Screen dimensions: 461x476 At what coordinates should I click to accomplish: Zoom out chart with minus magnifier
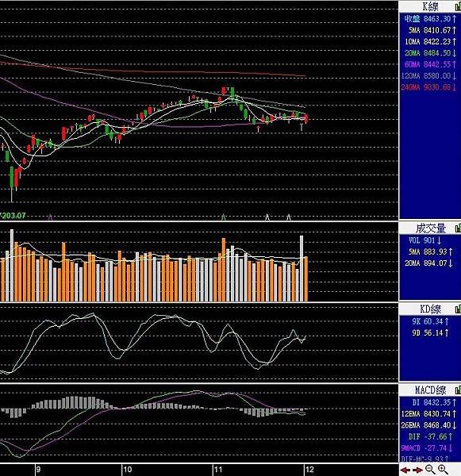pos(430,470)
